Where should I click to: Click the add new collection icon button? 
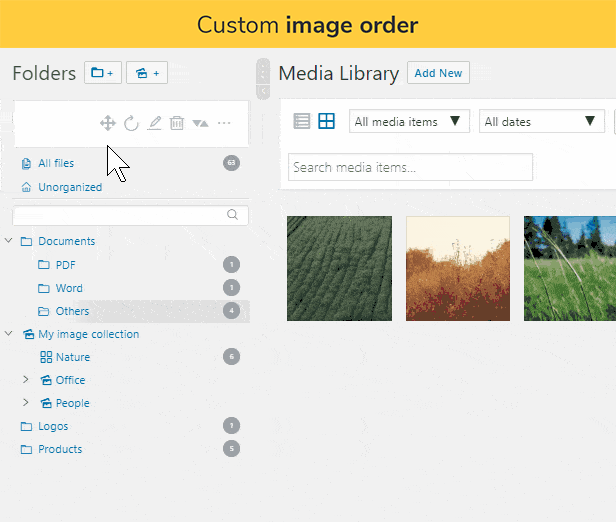click(146, 73)
